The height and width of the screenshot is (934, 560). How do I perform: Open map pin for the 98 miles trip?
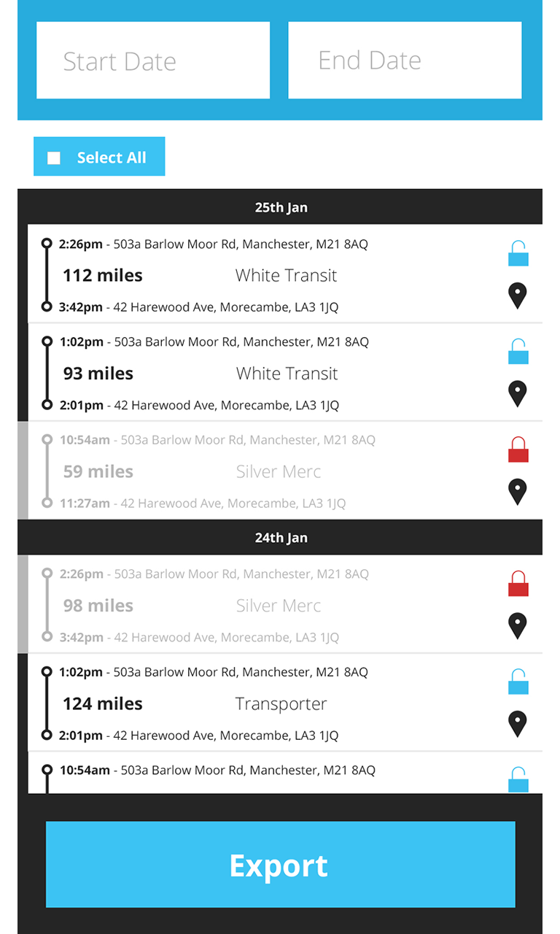click(x=517, y=625)
